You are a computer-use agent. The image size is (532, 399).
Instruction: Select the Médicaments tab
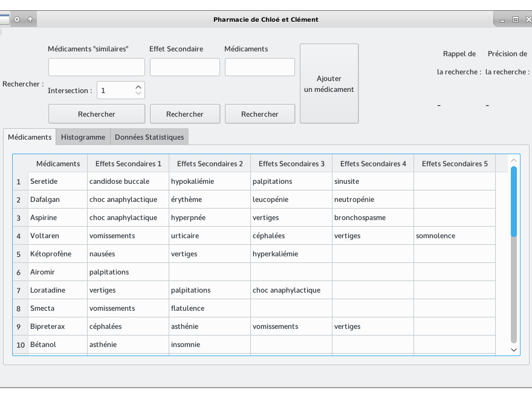[x=29, y=137]
